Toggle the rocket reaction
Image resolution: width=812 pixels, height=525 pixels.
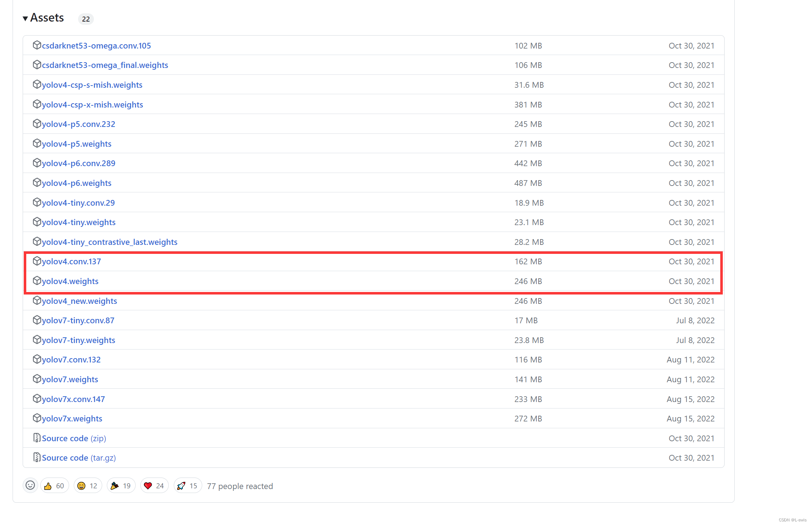click(x=187, y=486)
